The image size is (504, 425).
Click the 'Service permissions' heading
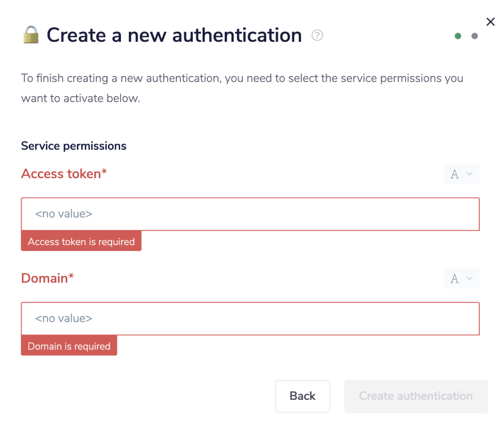click(73, 146)
